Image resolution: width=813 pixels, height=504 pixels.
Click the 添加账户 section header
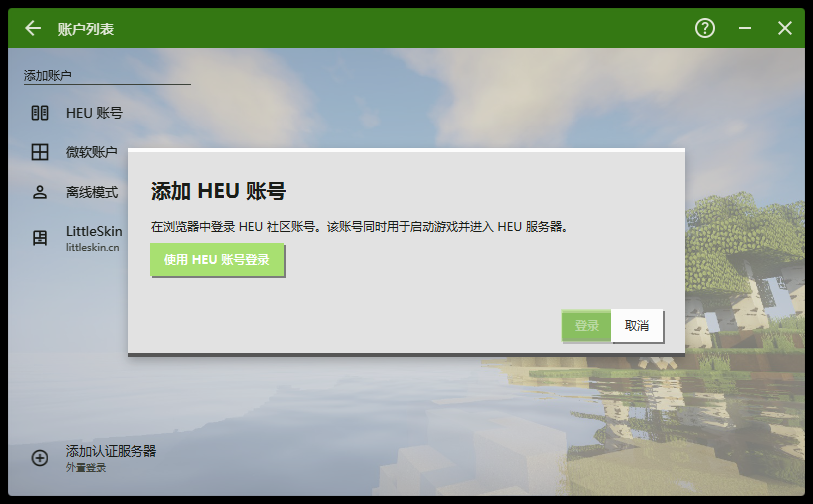coord(47,75)
